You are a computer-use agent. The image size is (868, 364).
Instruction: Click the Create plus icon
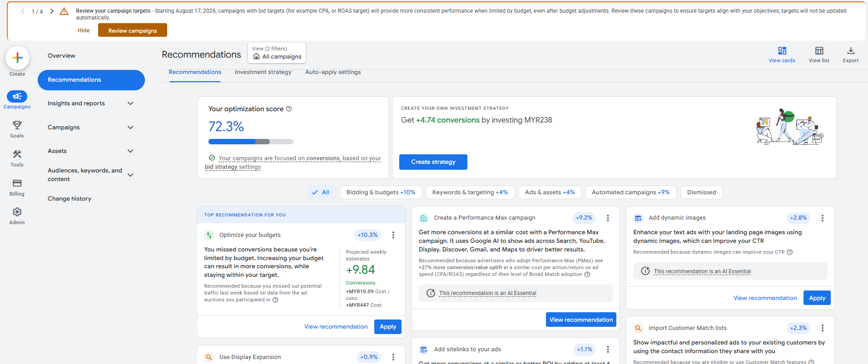[x=17, y=58]
